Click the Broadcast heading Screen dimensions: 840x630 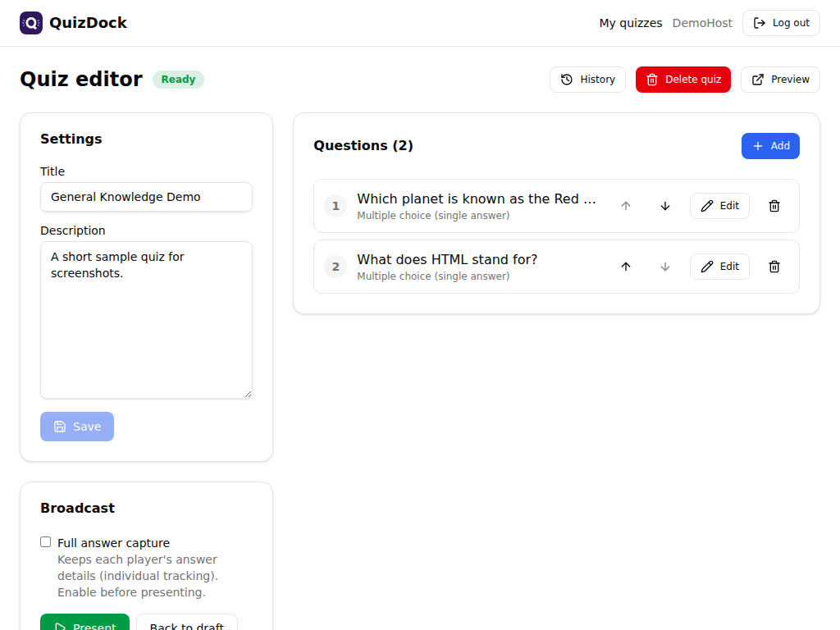(x=78, y=508)
